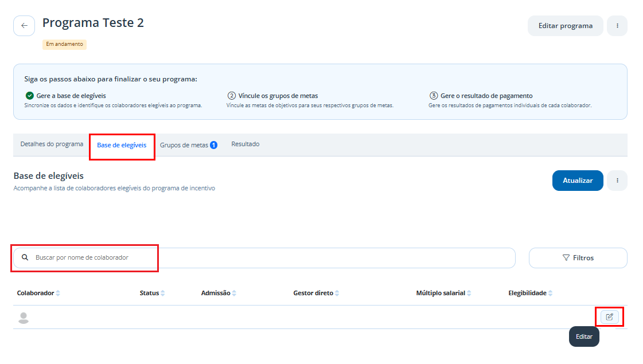Click the blue notification badge on Grupos de metas
This screenshot has width=643, height=364.
213,145
